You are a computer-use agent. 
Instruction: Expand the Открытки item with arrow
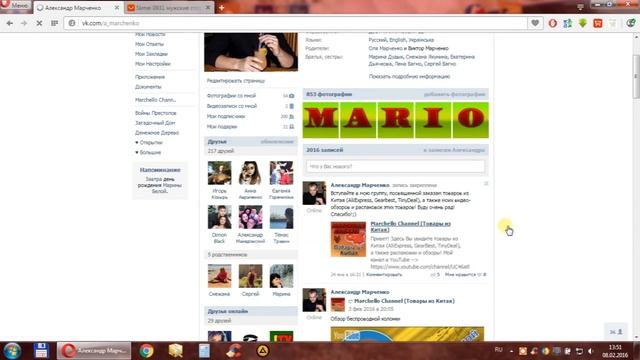[149, 142]
